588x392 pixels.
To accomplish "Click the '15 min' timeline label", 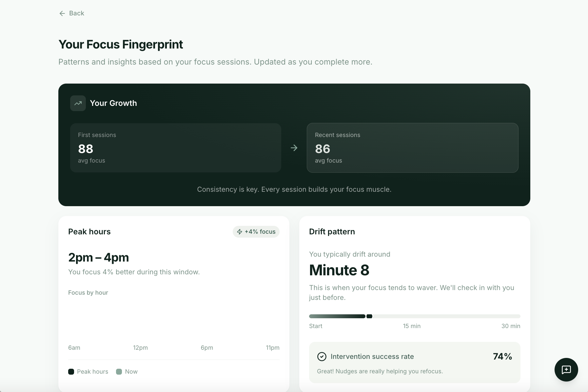I will pyautogui.click(x=412, y=326).
